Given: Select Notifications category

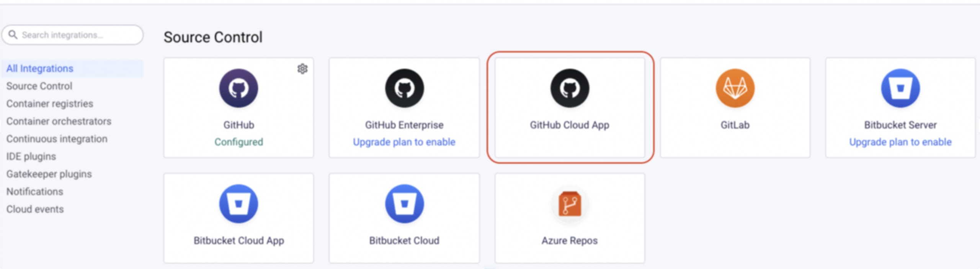Looking at the screenshot, I should (34, 192).
